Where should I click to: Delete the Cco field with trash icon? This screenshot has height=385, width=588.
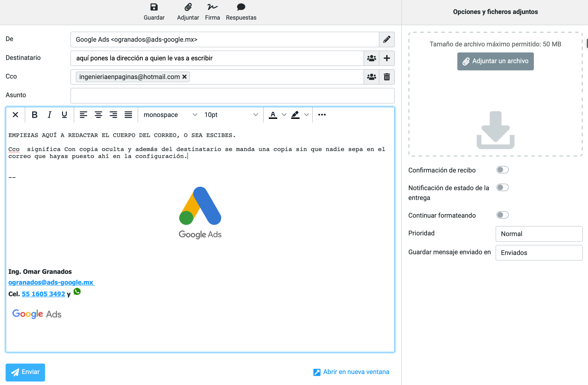point(387,77)
